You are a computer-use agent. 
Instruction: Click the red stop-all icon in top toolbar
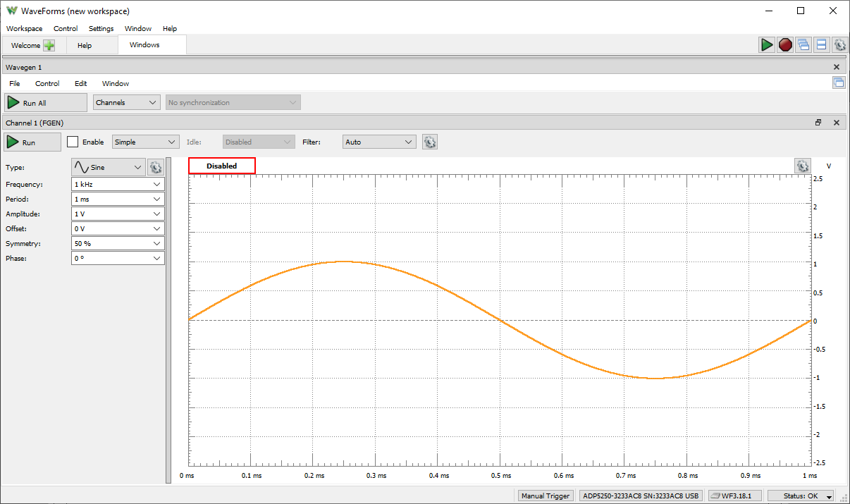(785, 45)
